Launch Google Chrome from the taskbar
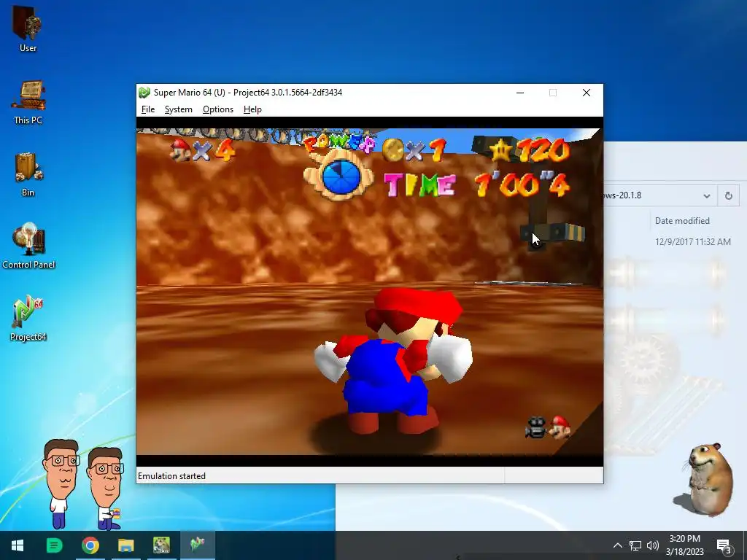The width and height of the screenshot is (747, 560). pos(90,545)
